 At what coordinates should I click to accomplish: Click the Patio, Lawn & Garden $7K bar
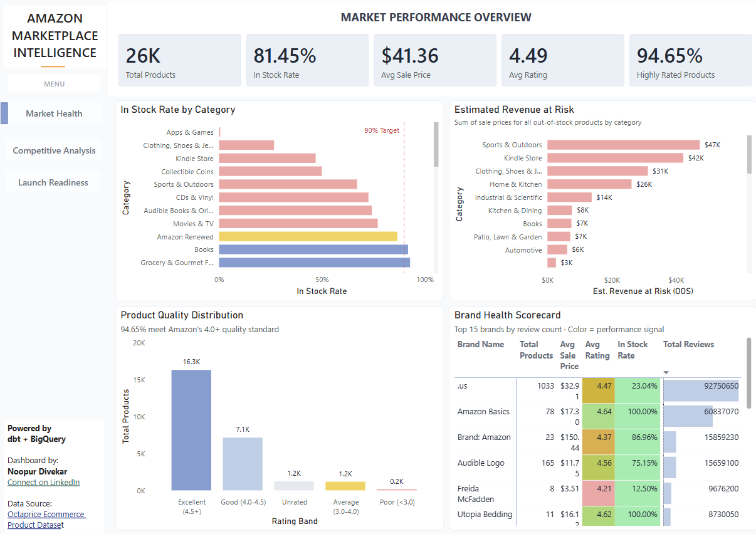[559, 237]
